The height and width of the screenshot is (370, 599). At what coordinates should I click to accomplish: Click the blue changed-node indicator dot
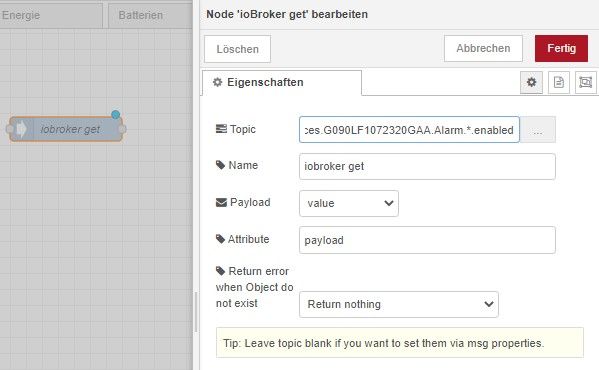click(115, 114)
